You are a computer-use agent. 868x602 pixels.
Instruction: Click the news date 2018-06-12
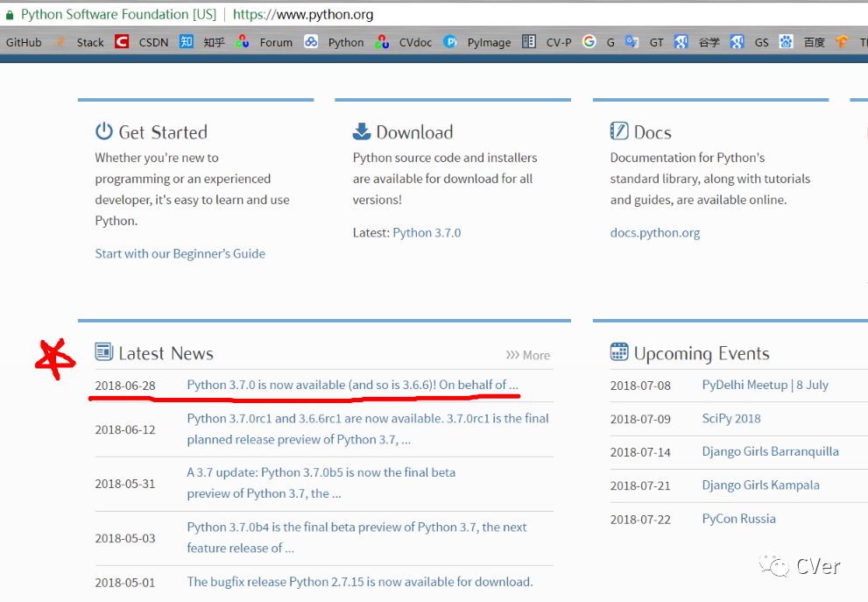[125, 429]
